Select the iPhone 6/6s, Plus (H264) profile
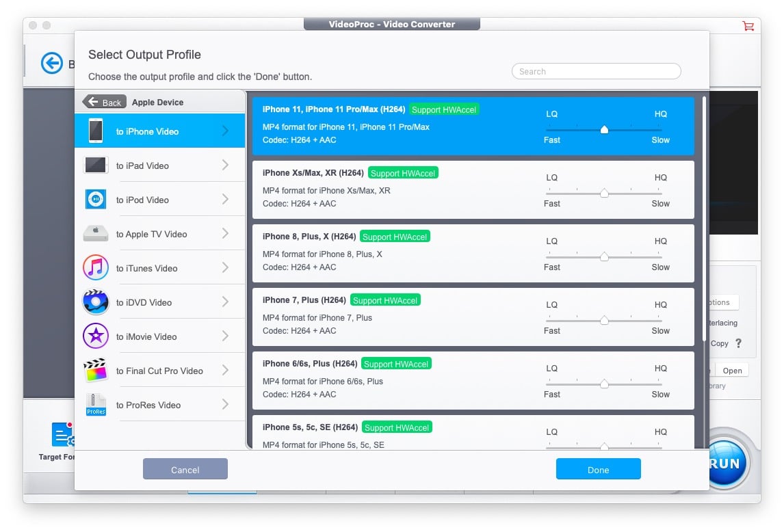Viewport: 784px width, 532px height. click(x=473, y=380)
